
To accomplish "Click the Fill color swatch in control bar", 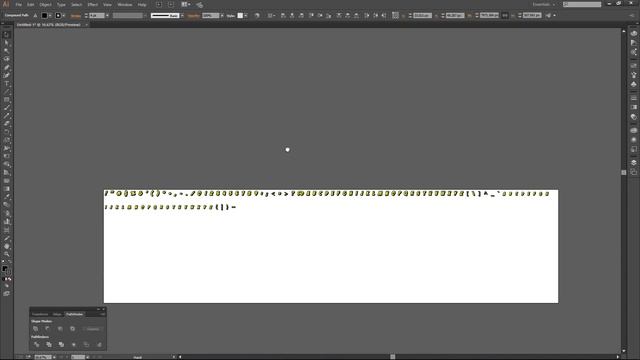I will (44, 16).
